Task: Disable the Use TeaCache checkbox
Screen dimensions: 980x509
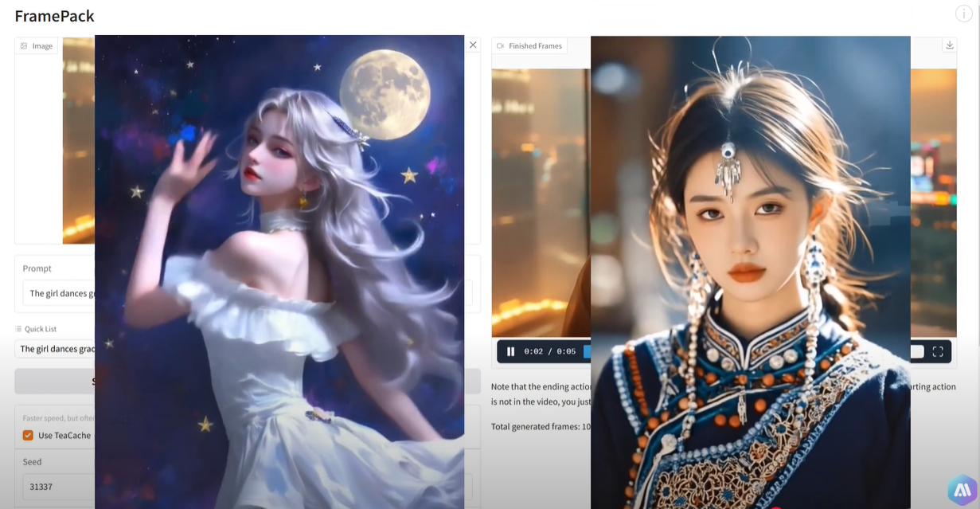Action: click(28, 435)
